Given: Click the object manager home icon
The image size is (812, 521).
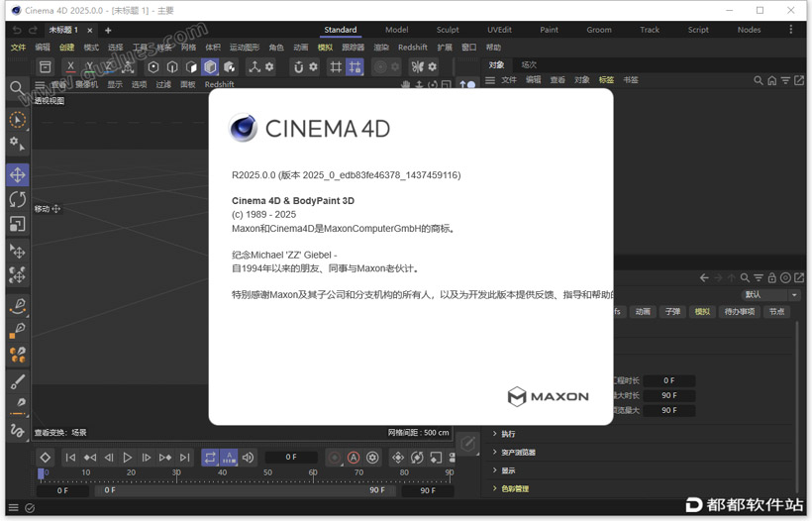Looking at the screenshot, I should point(772,80).
